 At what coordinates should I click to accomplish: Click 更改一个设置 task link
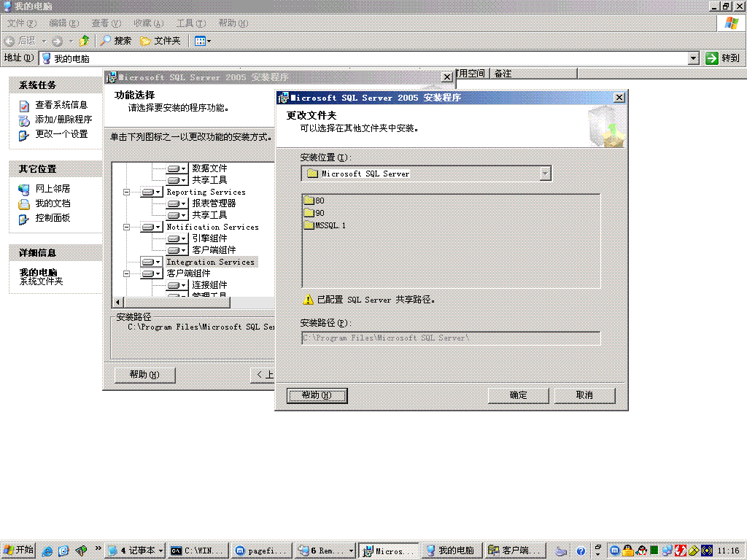pos(61,134)
